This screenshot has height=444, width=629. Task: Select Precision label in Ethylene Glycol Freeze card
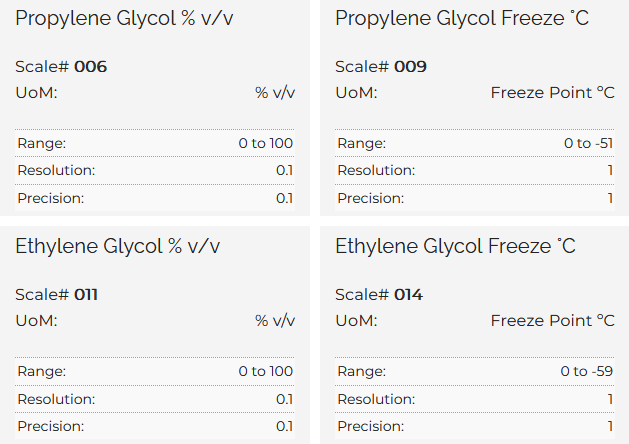coord(370,426)
